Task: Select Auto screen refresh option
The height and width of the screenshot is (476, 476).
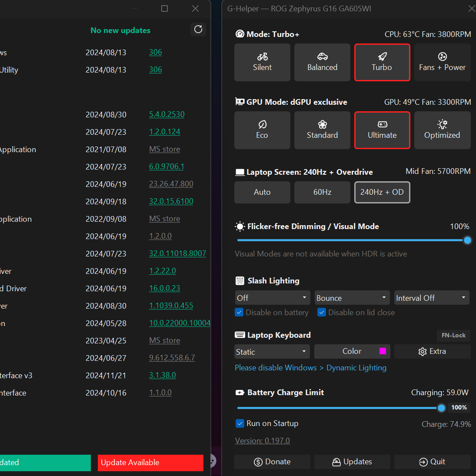Action: click(x=262, y=192)
